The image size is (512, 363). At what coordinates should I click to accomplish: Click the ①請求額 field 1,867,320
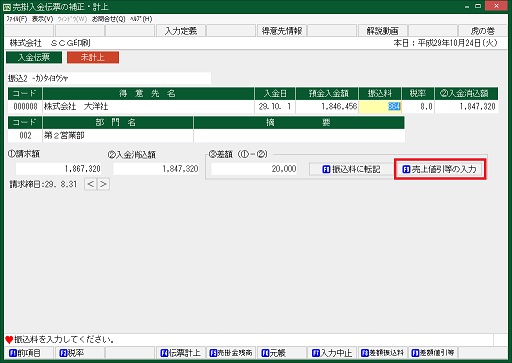coord(59,169)
